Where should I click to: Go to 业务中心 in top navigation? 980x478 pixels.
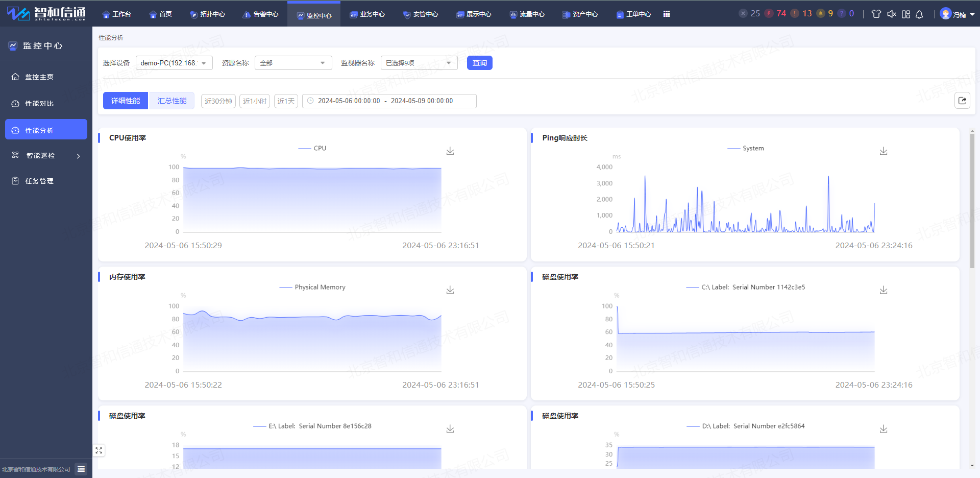367,14
